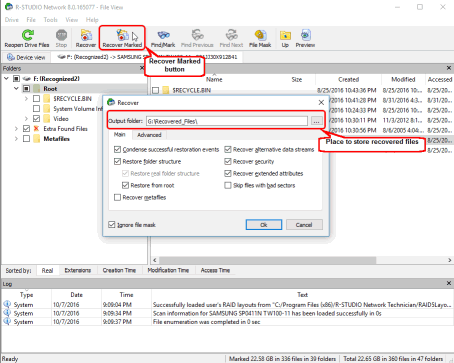
Task: Check the Metafiles checkbox in tree
Action: [27, 139]
